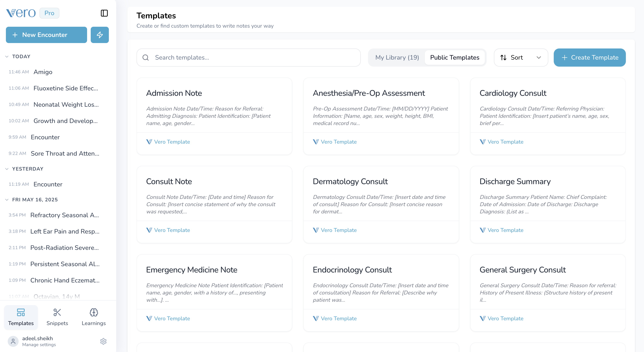Focus the Search templates field
The width and height of the screenshot is (644, 352).
tap(253, 57)
